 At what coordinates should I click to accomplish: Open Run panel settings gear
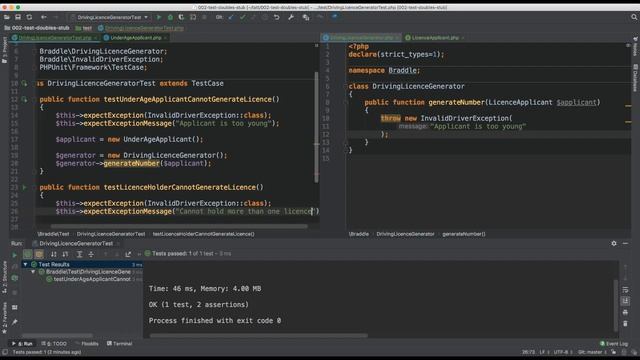tap(614, 243)
